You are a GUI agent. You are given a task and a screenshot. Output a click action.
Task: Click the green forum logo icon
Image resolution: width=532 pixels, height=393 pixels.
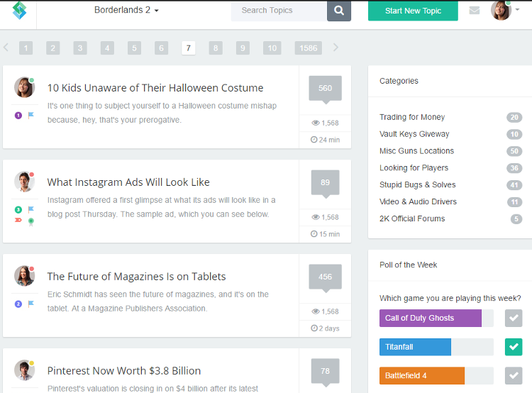(x=18, y=11)
